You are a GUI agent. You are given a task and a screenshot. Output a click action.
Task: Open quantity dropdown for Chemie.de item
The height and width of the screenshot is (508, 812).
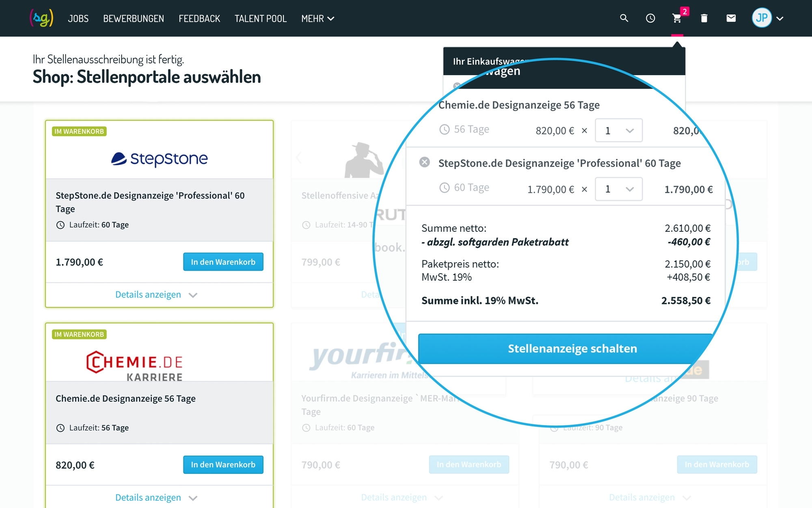pyautogui.click(x=618, y=130)
